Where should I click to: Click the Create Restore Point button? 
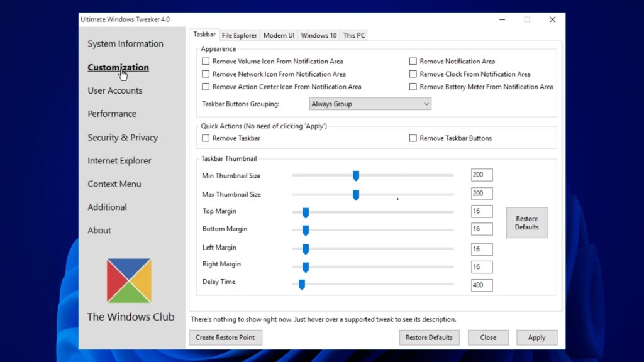[225, 337]
